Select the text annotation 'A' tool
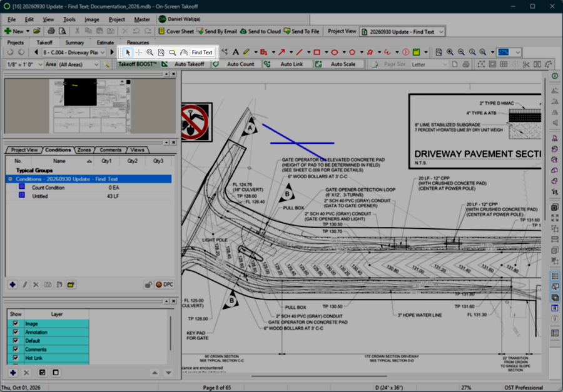This screenshot has width=563, height=392. (x=236, y=53)
